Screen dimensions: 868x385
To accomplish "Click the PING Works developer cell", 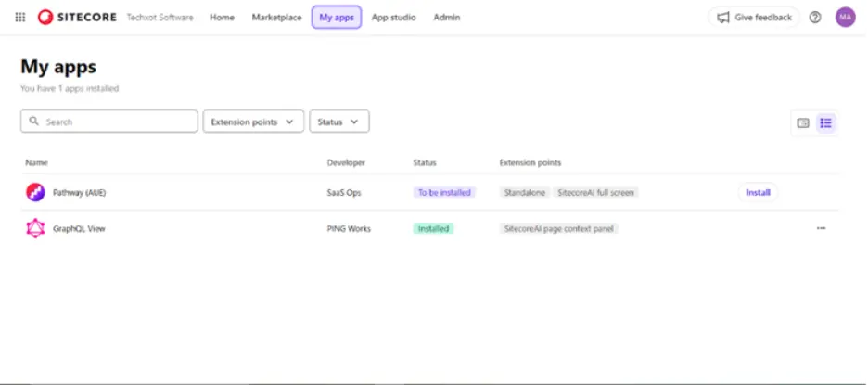I will pyautogui.click(x=349, y=228).
